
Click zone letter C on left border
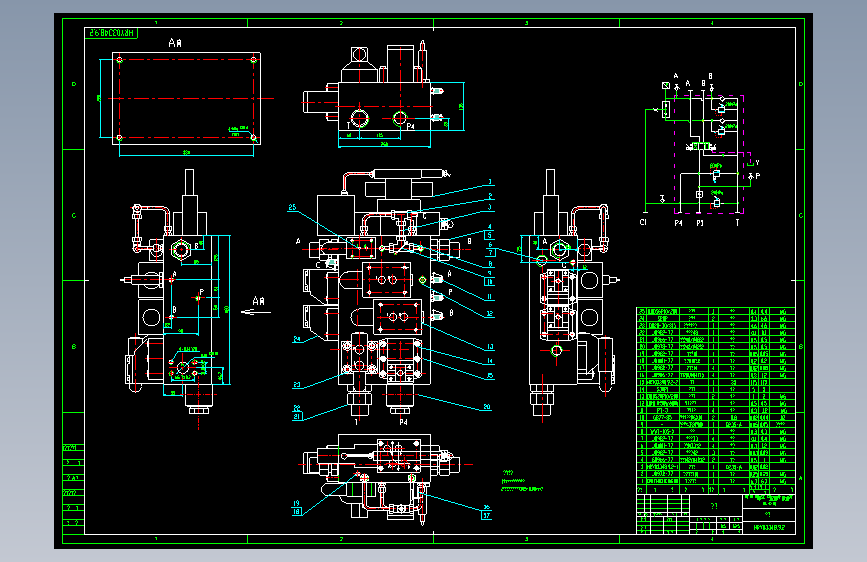click(74, 215)
